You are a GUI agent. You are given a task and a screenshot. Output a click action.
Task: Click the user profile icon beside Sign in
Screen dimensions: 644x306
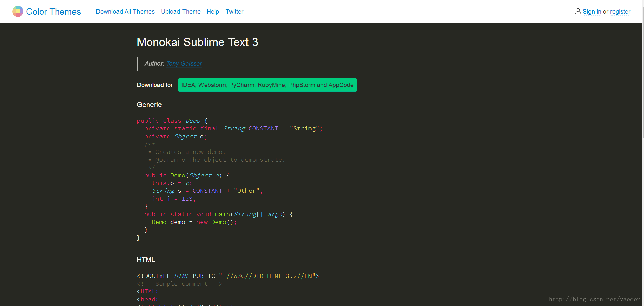point(578,12)
